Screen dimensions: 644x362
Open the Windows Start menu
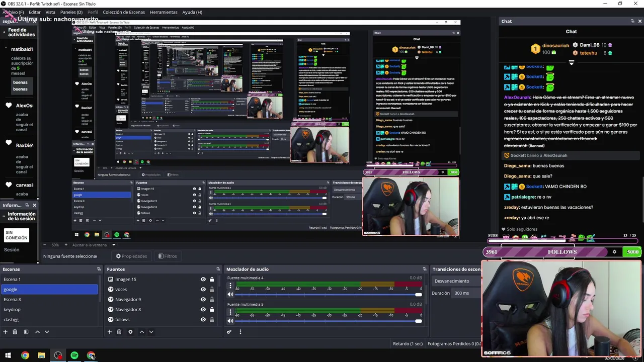8,355
